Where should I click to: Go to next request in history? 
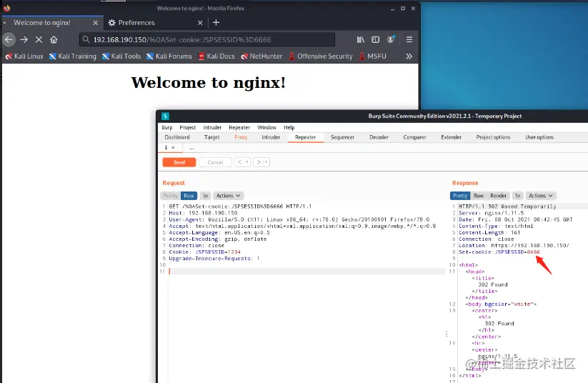point(259,162)
